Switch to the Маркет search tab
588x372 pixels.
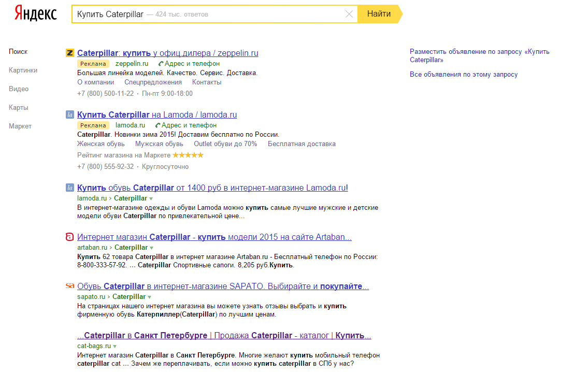coord(20,126)
